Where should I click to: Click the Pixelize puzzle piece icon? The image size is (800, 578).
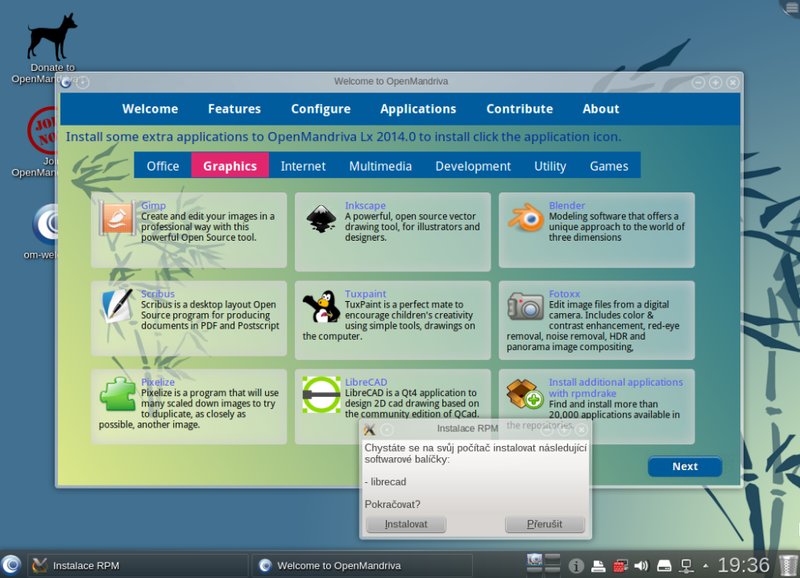click(117, 394)
